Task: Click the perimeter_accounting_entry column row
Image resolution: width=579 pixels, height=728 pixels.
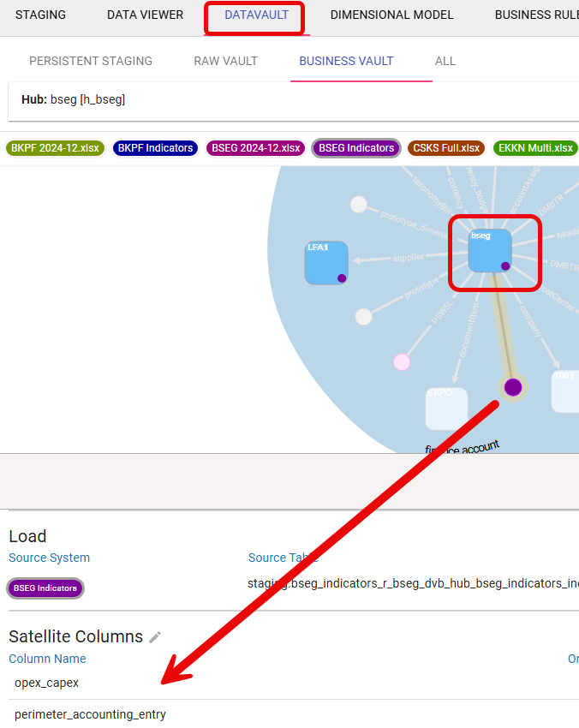Action: [90, 714]
